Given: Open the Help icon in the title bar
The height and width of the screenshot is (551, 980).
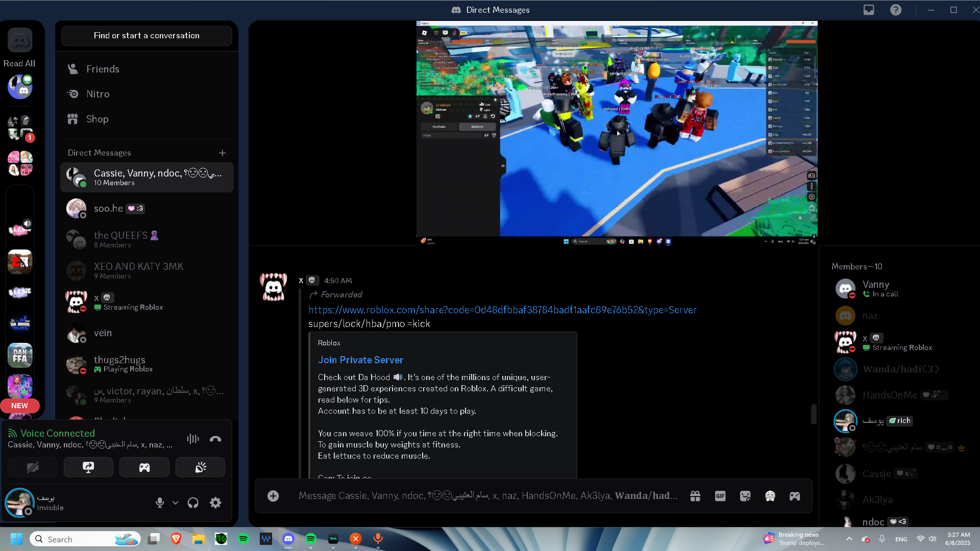Looking at the screenshot, I should coord(896,10).
